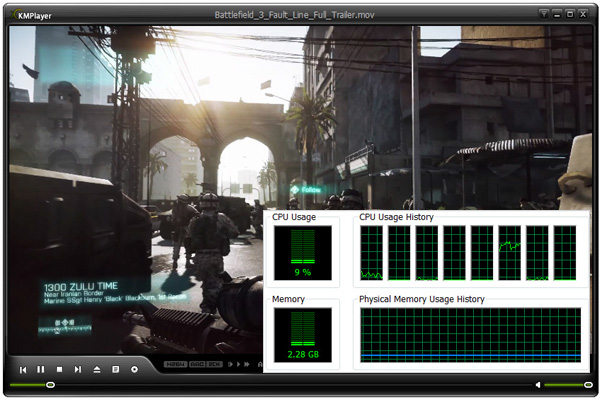This screenshot has width=600, height=400.
Task: Skip to the previous track
Action: click(x=23, y=369)
